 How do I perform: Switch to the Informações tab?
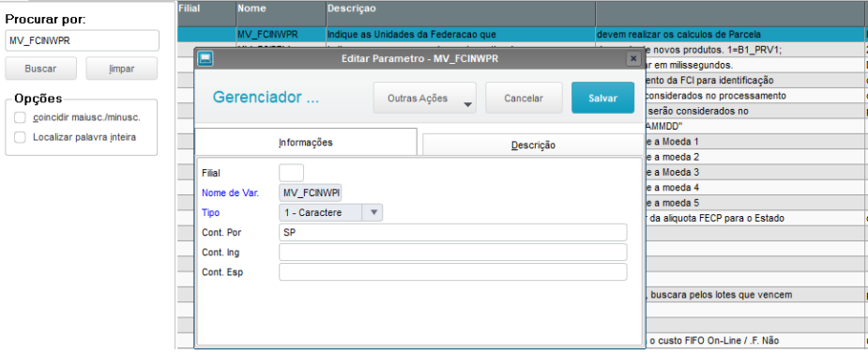point(306,142)
